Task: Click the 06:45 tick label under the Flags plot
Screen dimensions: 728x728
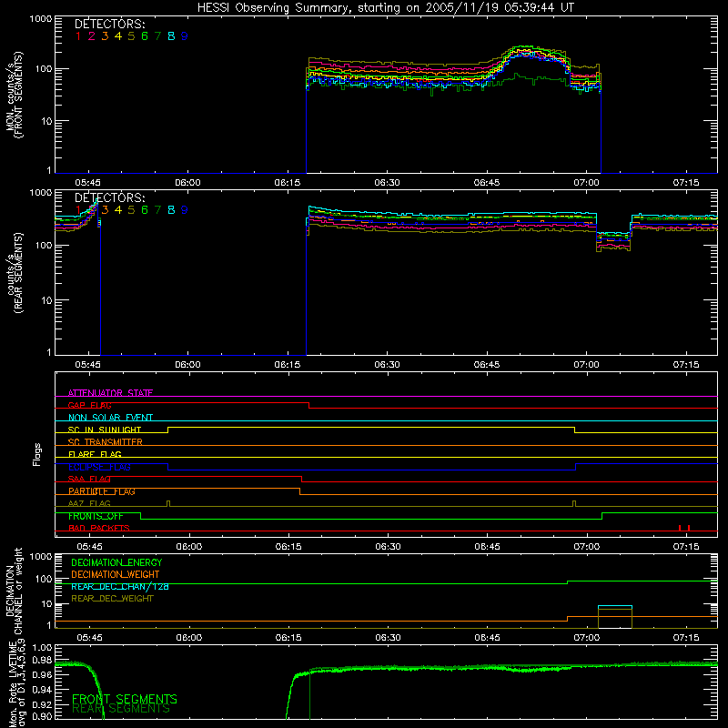Action: tap(488, 547)
